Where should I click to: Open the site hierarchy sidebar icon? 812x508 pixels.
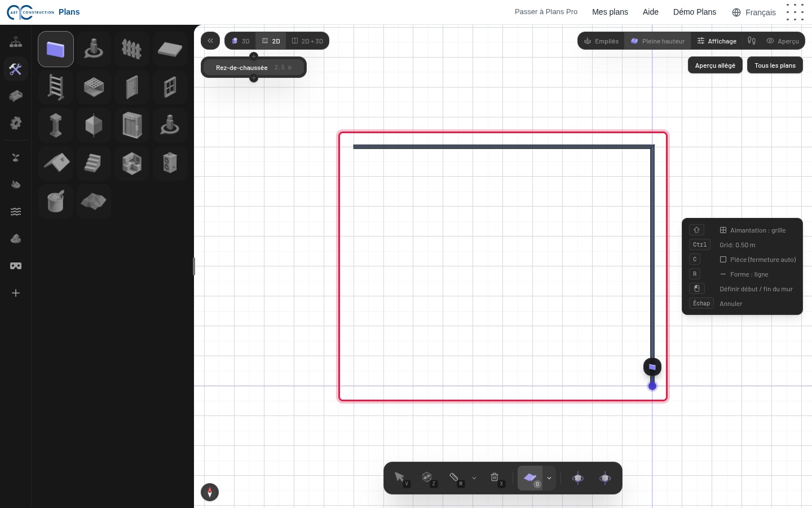tap(16, 42)
